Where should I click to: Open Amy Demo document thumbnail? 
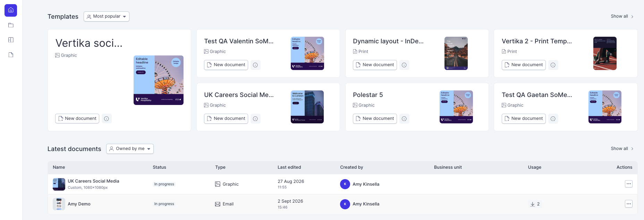click(x=59, y=204)
